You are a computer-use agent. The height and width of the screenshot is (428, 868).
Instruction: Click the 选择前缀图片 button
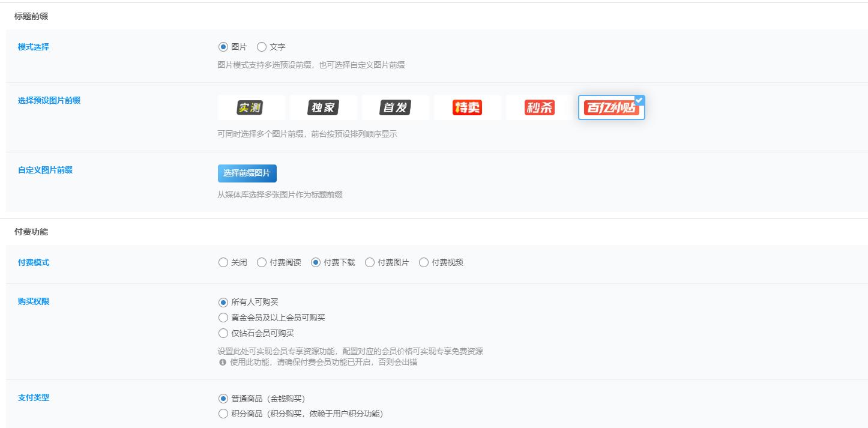[x=247, y=173]
